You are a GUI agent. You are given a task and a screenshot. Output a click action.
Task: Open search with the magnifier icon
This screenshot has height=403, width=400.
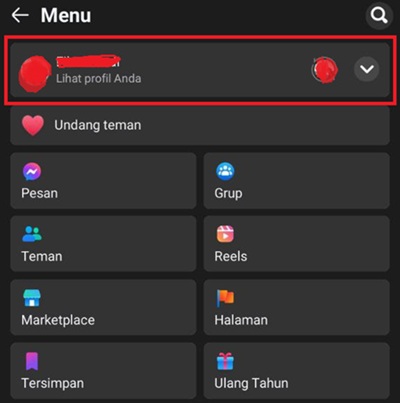coord(379,15)
